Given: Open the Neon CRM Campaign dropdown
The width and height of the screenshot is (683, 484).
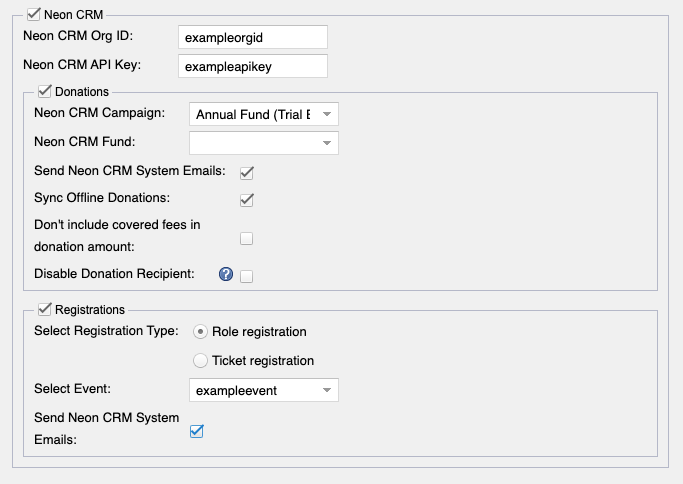Looking at the screenshot, I should click(264, 114).
